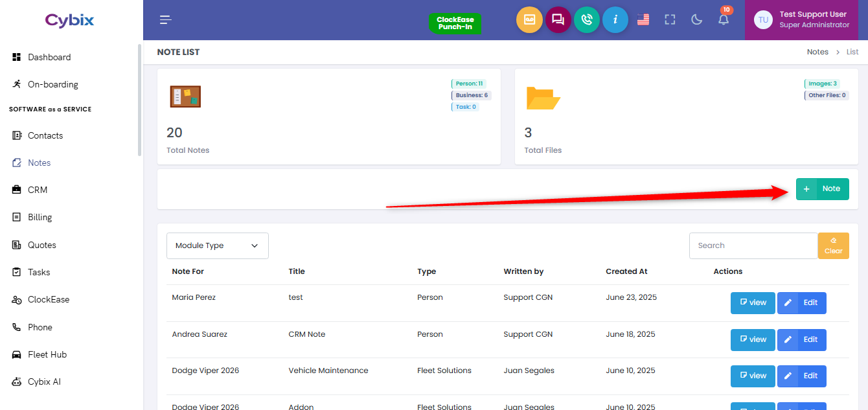Open the green phone call icon
Image resolution: width=868 pixels, height=410 pixels.
point(587,20)
